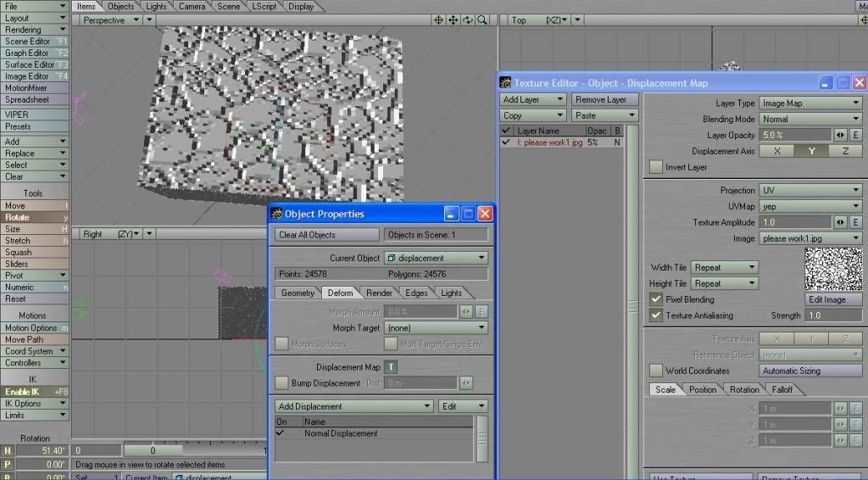Click the perspective viewport rotate icon
Screen dimensions: 868x480
(x=467, y=20)
